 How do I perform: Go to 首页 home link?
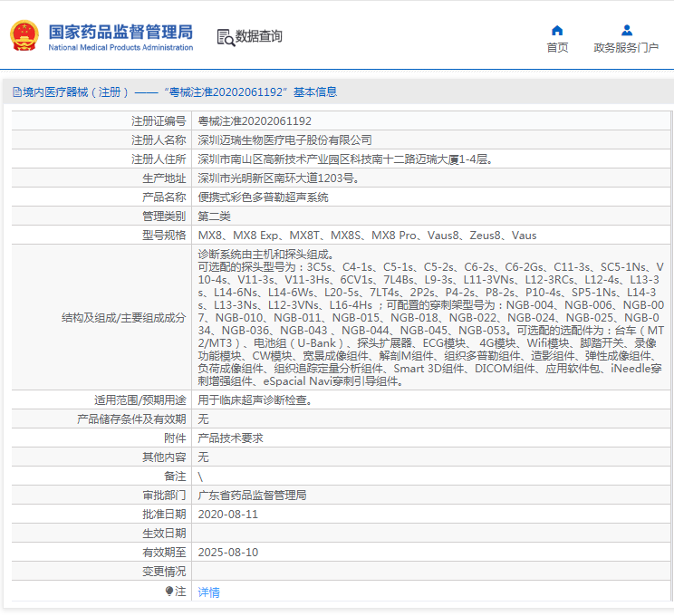(x=557, y=48)
